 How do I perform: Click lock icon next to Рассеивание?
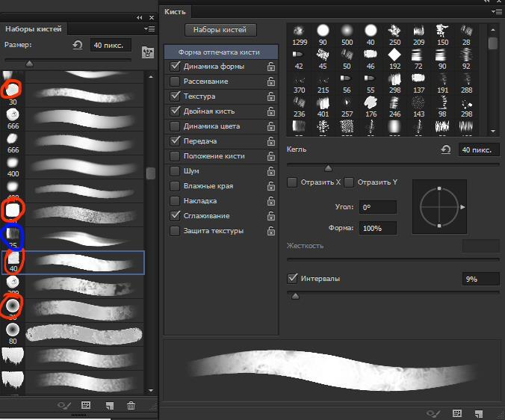point(271,81)
